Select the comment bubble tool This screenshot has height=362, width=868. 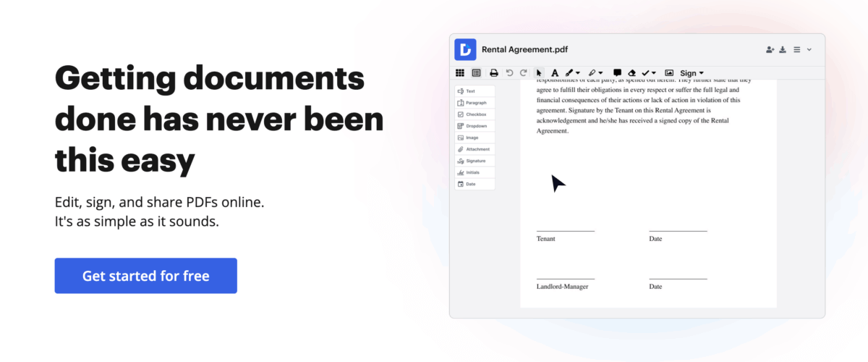(617, 73)
